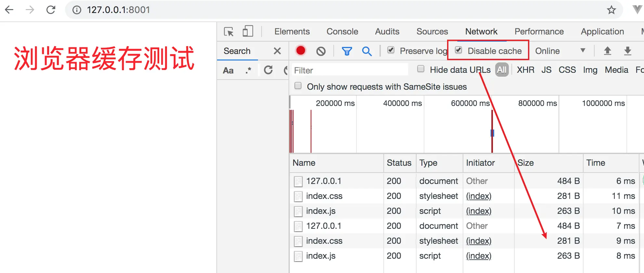Toggle regular expression search option
The image size is (644, 273).
pyautogui.click(x=248, y=70)
